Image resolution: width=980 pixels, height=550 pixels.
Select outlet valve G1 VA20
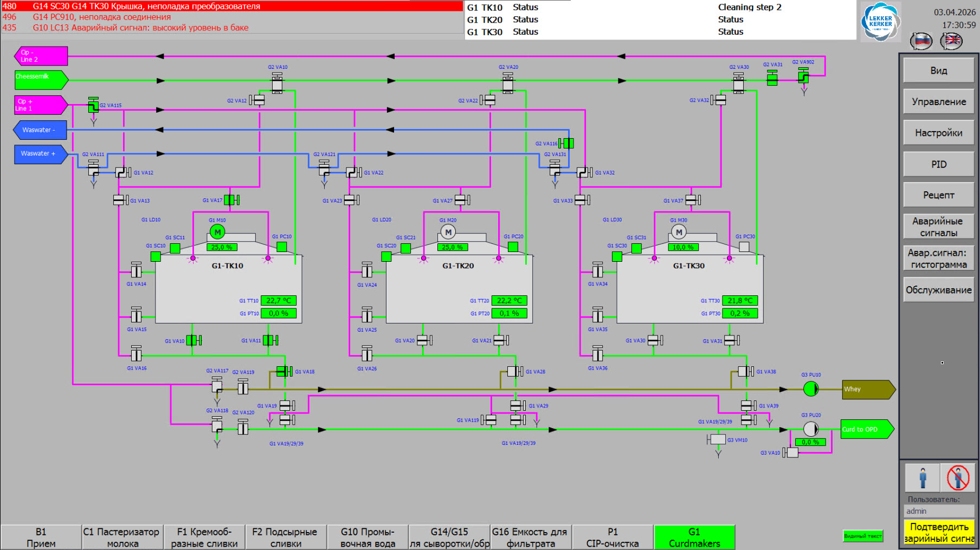tap(424, 340)
